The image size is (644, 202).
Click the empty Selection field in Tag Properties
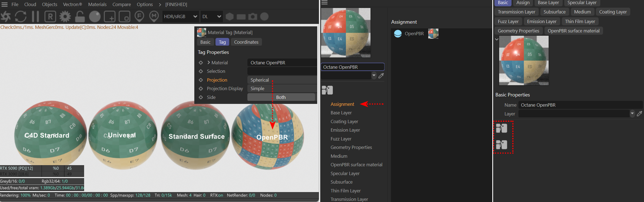pos(282,71)
